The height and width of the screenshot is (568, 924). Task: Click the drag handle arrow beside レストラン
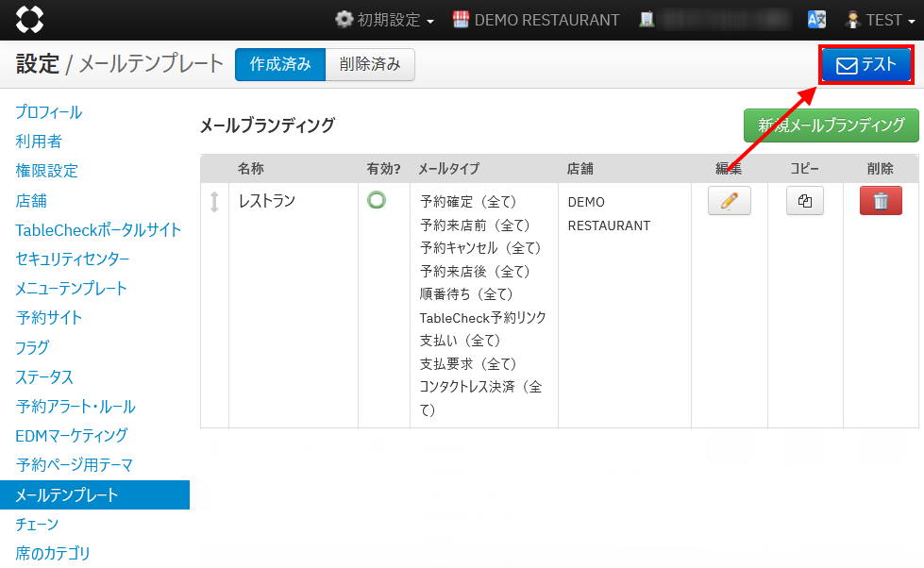pos(214,201)
